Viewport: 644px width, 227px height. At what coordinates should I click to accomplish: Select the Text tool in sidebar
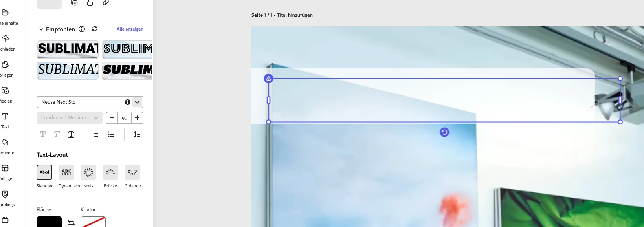(5, 121)
